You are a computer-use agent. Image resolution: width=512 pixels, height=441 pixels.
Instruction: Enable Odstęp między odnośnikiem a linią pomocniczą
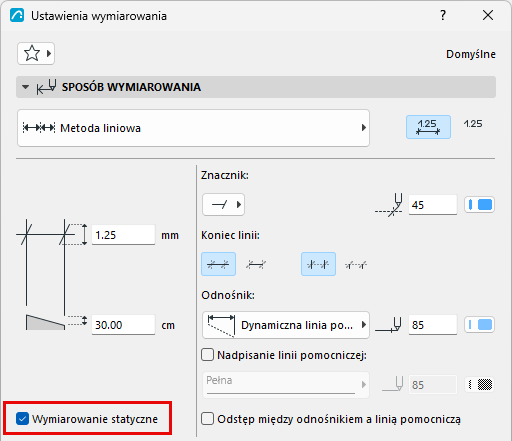click(207, 419)
